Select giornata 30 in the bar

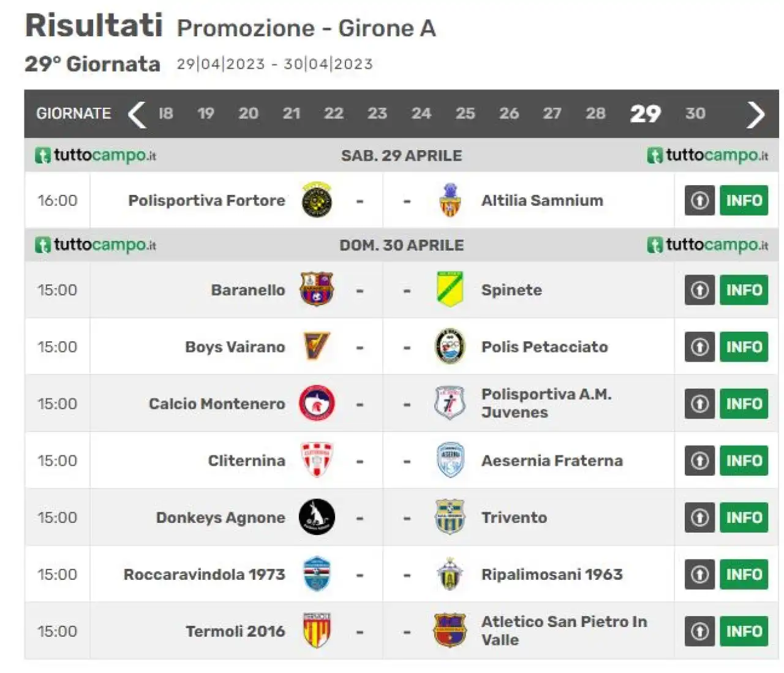[695, 113]
